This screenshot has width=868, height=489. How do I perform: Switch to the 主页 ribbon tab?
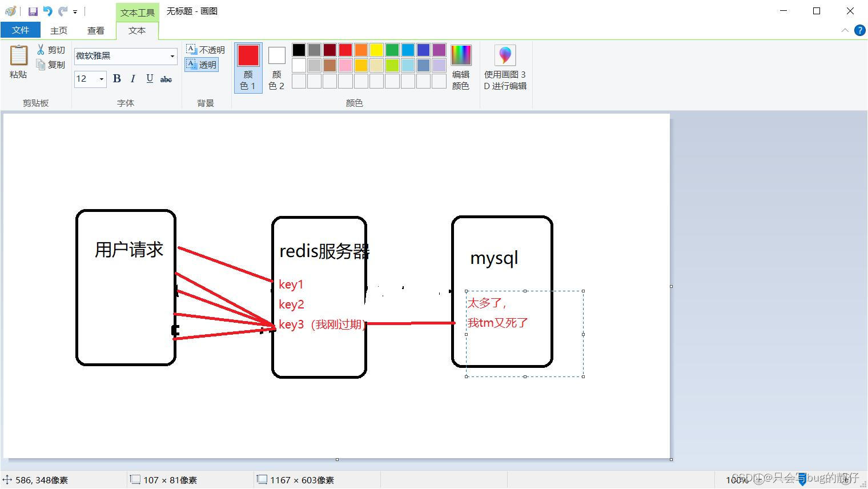[59, 30]
